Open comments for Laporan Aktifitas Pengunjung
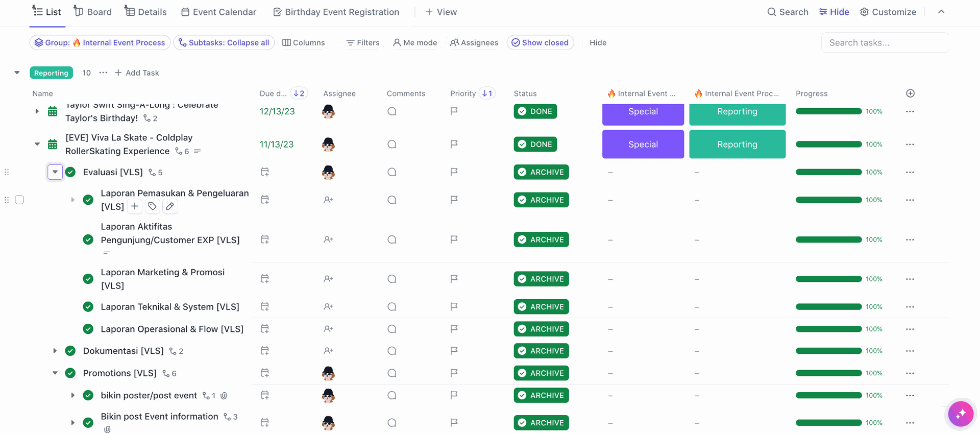The image size is (980, 433). point(391,239)
